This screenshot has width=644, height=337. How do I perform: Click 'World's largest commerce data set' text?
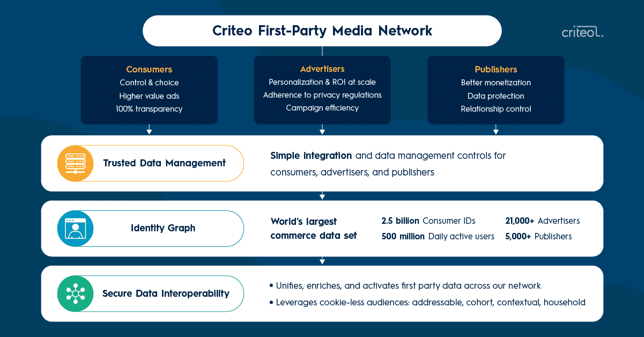click(314, 228)
